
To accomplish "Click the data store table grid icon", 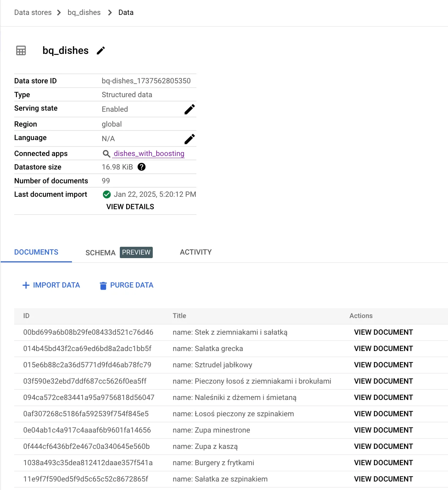I will click(21, 51).
